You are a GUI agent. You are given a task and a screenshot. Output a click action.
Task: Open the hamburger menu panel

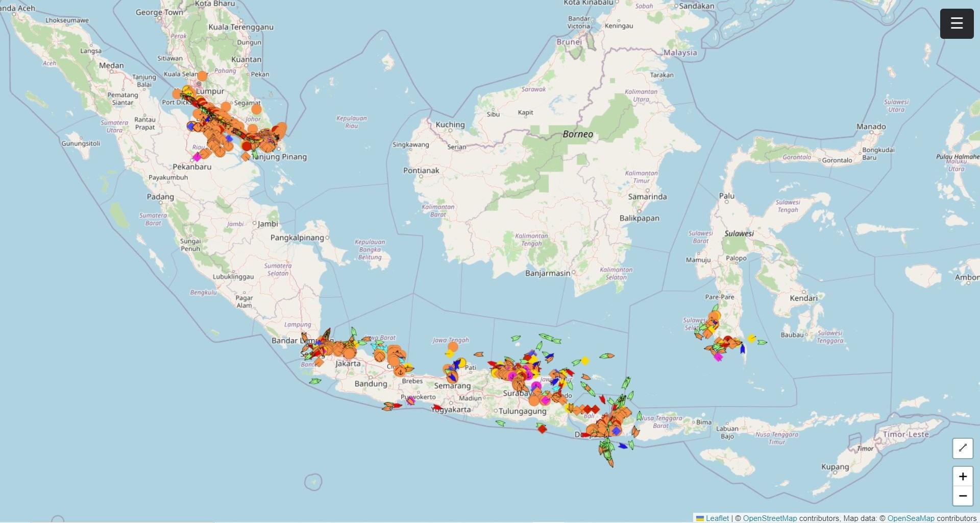(x=957, y=23)
